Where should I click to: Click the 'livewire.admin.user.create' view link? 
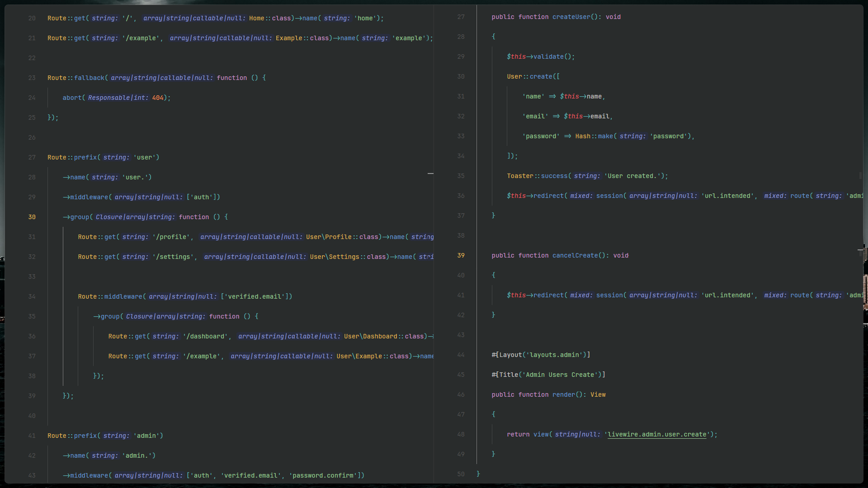point(657,434)
